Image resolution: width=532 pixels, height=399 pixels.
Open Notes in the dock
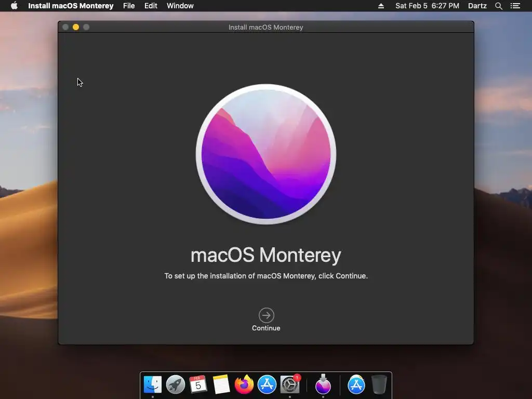(221, 384)
